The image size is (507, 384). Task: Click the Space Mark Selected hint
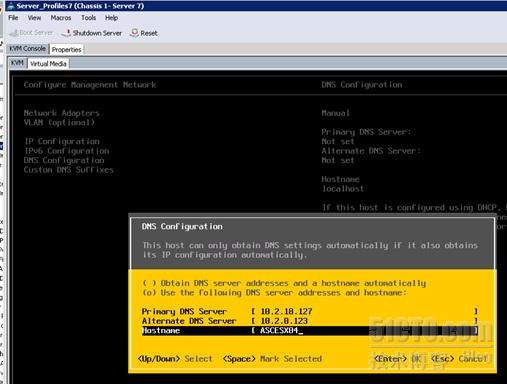(272, 359)
